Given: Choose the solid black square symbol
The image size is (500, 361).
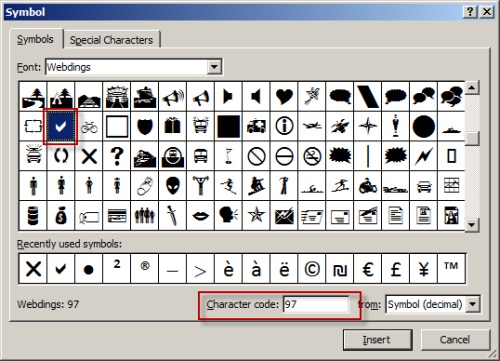Looking at the screenshot, I should [228, 126].
